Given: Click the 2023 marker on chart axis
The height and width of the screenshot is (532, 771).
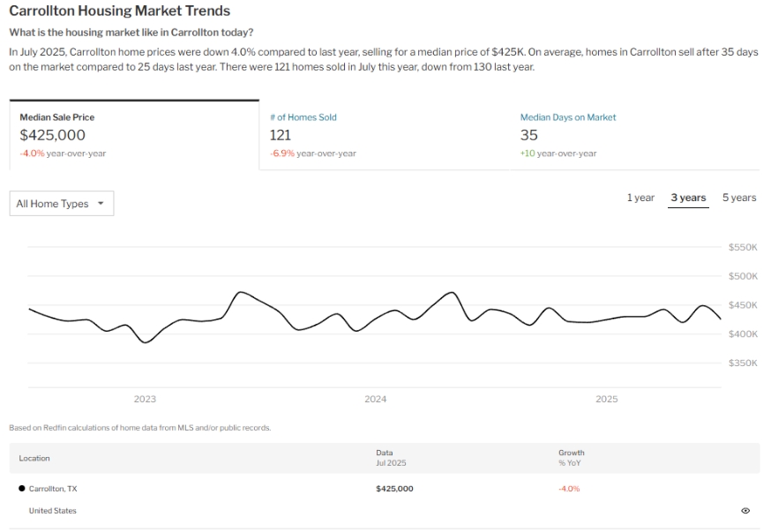Looking at the screenshot, I should pyautogui.click(x=145, y=400).
